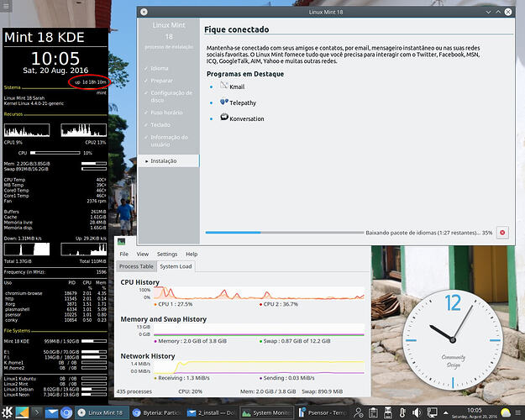Open the View menu in System Monitor
This screenshot has height=420, width=525.
pyautogui.click(x=143, y=254)
